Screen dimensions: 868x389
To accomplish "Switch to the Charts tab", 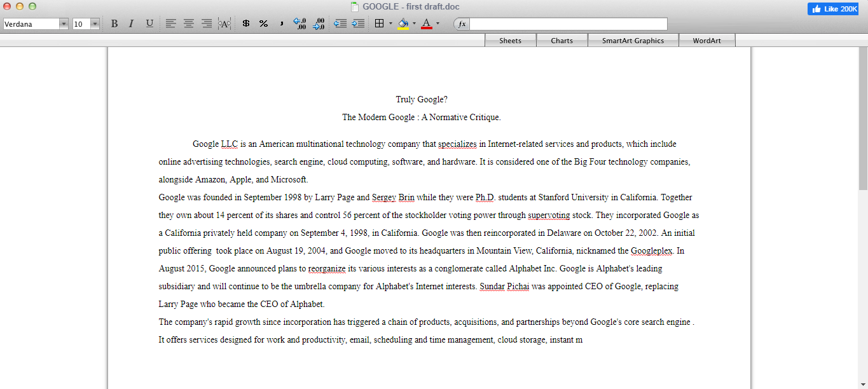I will 561,40.
